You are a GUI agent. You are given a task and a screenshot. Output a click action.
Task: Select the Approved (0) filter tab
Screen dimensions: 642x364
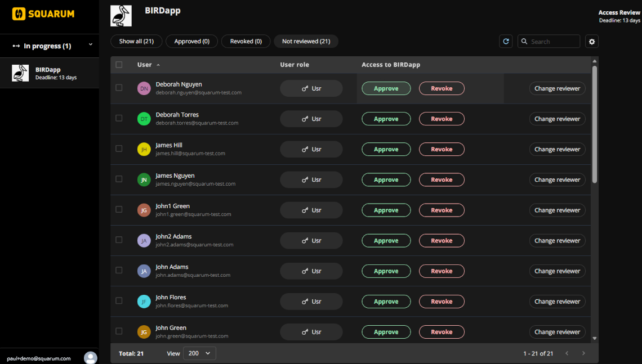click(x=191, y=42)
